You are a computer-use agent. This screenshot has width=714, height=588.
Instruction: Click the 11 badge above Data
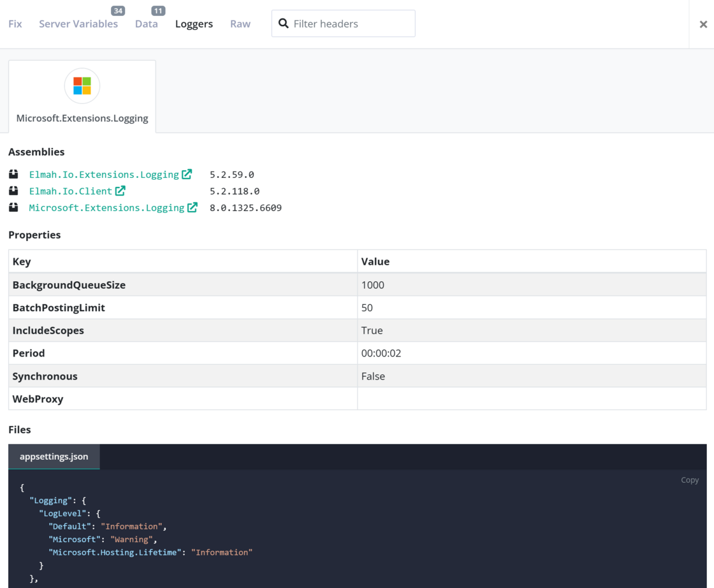[158, 10]
